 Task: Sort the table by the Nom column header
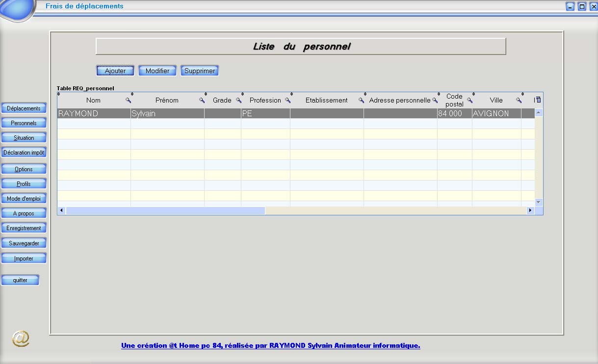(93, 101)
